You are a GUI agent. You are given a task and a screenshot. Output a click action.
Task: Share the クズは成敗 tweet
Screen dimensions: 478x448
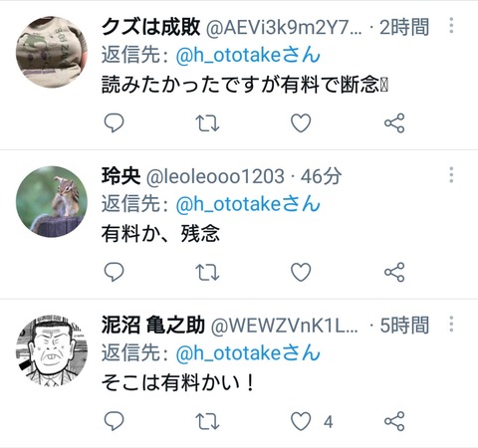pyautogui.click(x=394, y=123)
